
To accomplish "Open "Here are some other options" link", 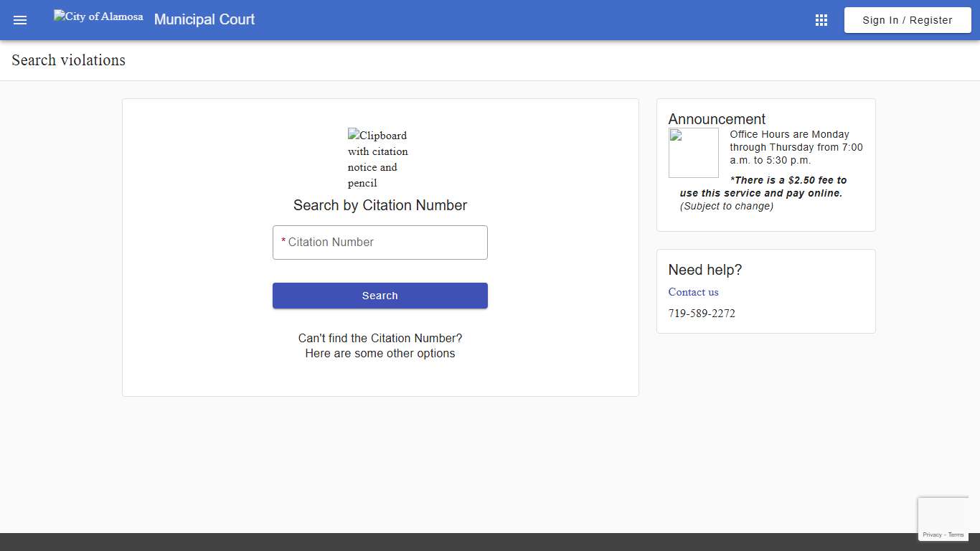I will pos(380,353).
